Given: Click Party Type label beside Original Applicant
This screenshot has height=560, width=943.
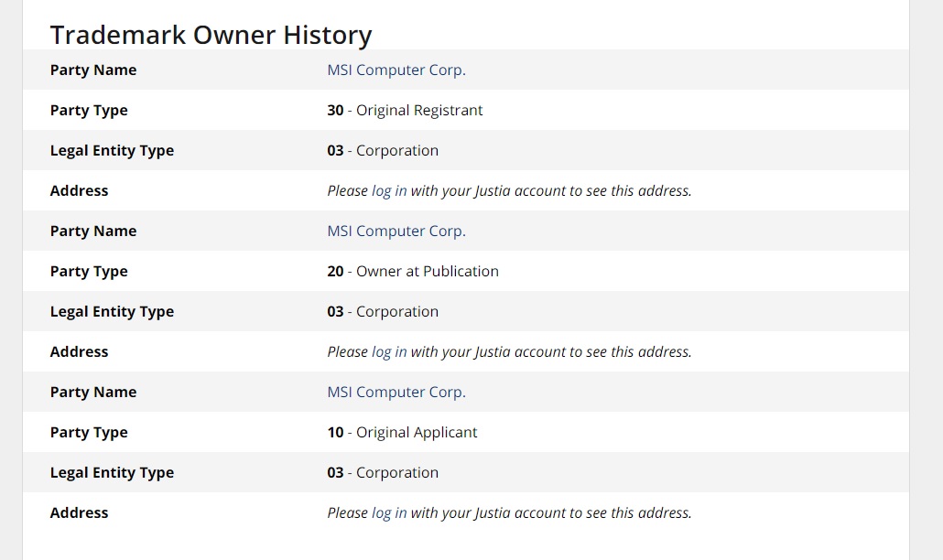Looking at the screenshot, I should point(89,433).
